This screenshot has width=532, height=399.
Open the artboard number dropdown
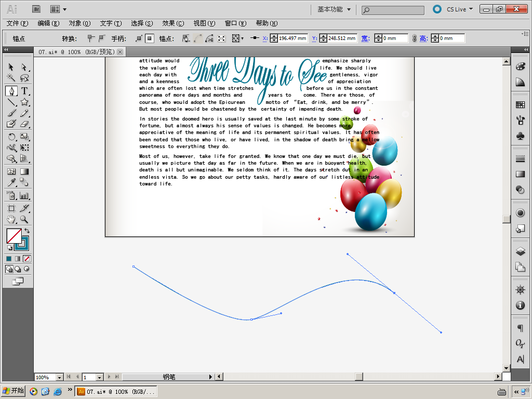[x=99, y=377]
